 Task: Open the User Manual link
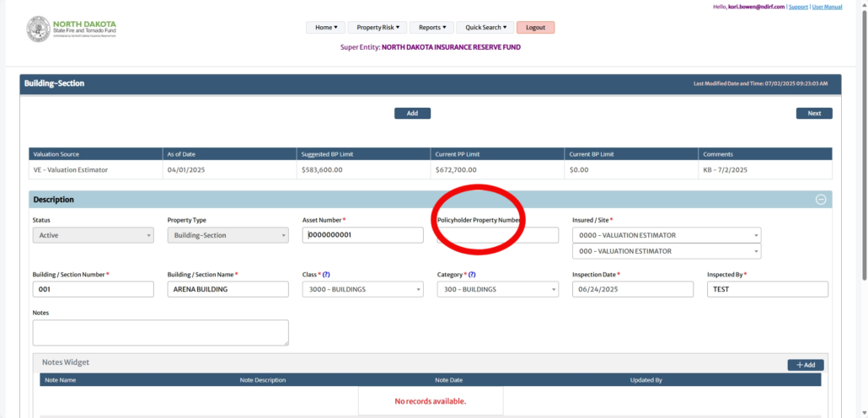click(827, 7)
